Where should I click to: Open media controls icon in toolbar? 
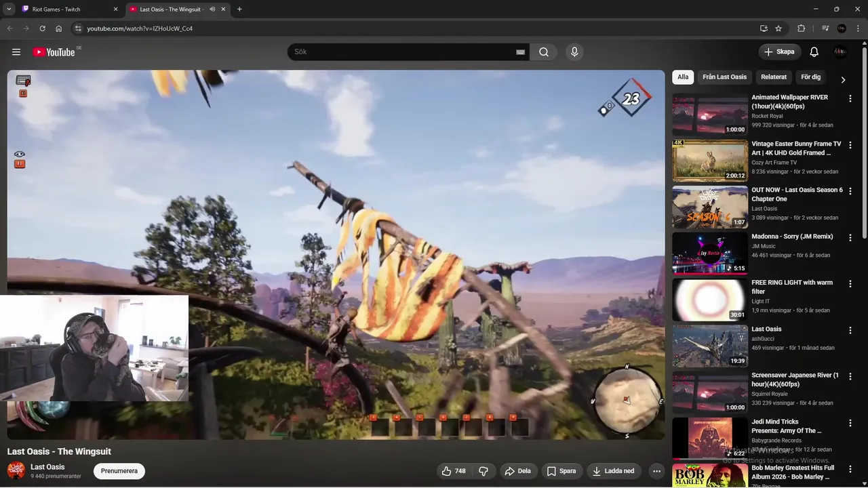pyautogui.click(x=825, y=28)
